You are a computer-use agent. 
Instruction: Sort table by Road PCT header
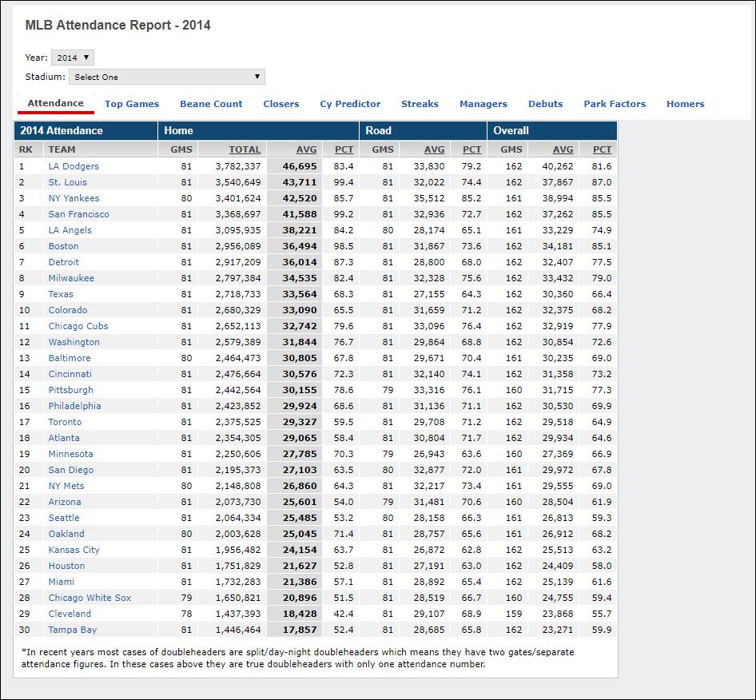point(472,149)
